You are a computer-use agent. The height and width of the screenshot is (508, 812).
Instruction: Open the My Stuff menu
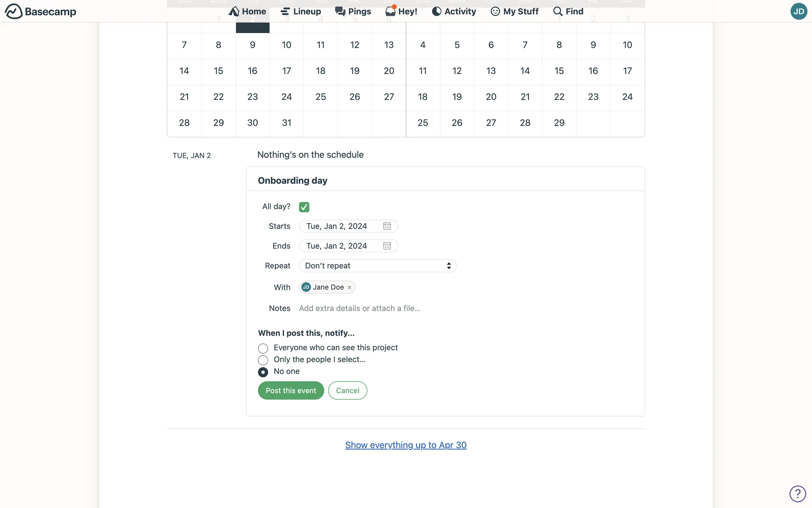514,11
